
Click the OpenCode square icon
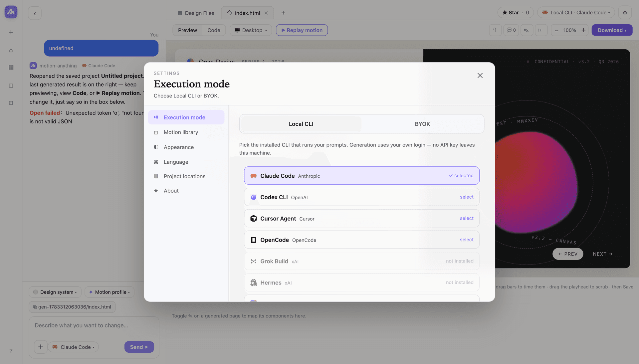pyautogui.click(x=254, y=240)
